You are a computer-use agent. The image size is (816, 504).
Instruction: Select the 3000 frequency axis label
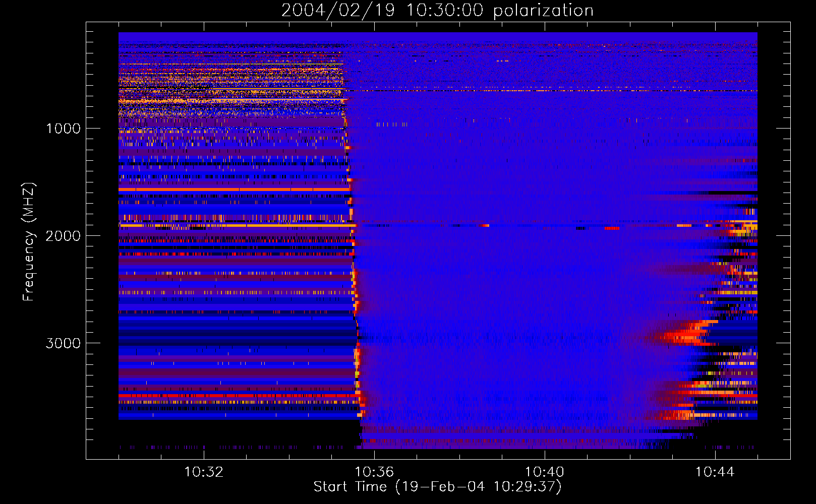63,343
